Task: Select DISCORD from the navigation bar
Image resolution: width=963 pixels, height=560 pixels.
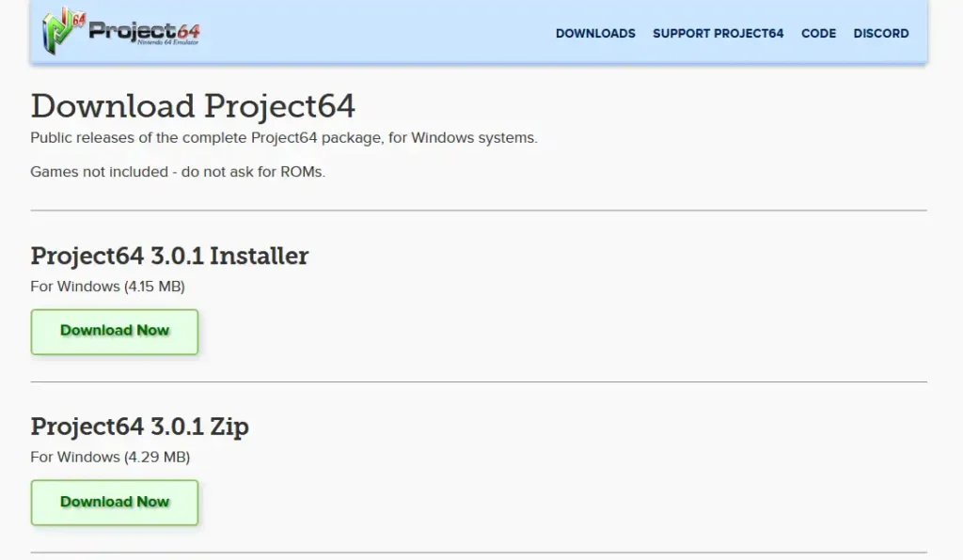Action: pyautogui.click(x=880, y=33)
